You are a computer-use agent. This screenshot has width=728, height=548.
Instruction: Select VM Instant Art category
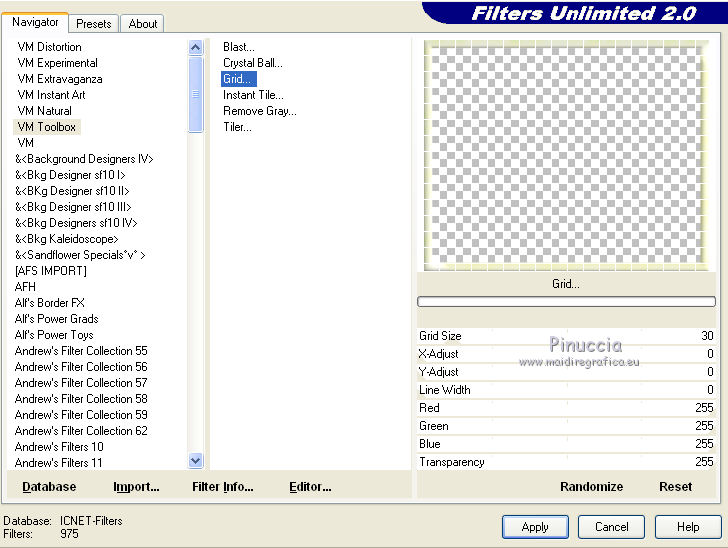pyautogui.click(x=52, y=95)
